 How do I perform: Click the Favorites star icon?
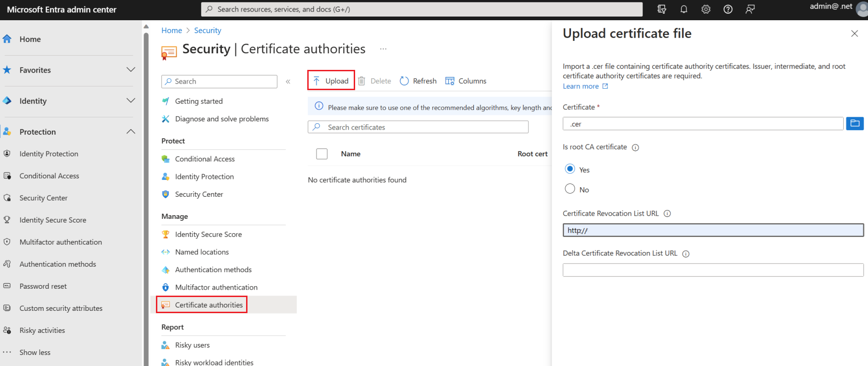(7, 70)
